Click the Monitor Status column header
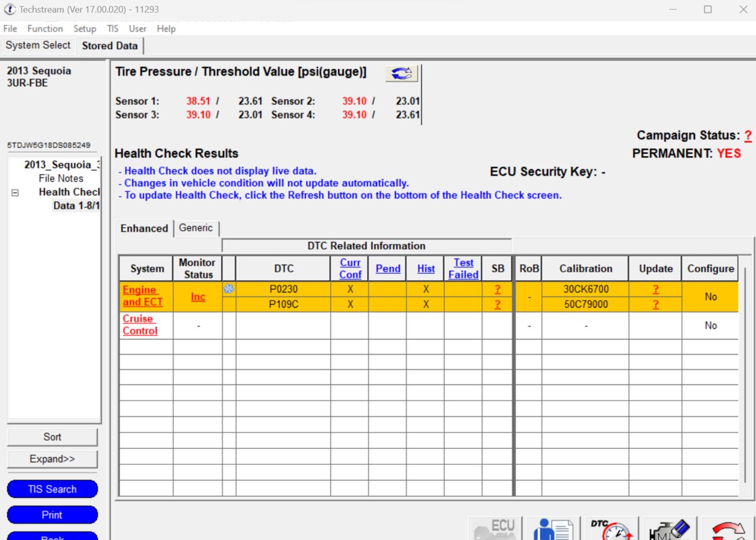 [x=198, y=269]
